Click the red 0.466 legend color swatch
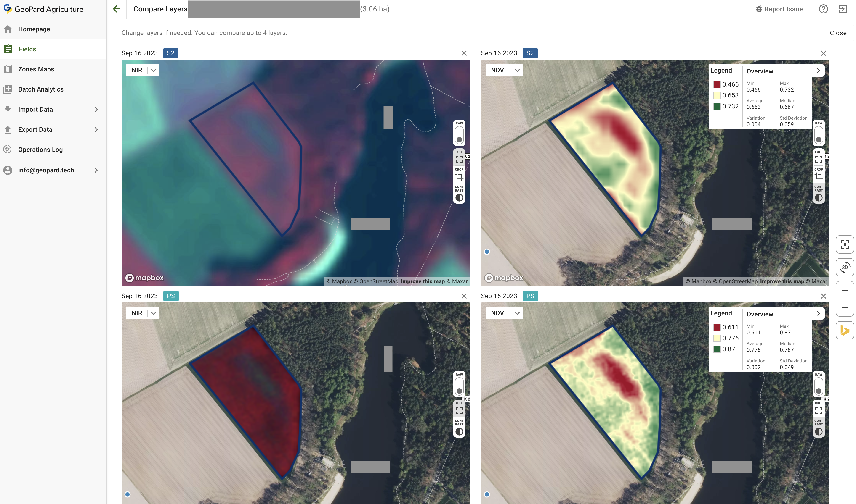Viewport: 856px width, 504px height. tap(717, 84)
